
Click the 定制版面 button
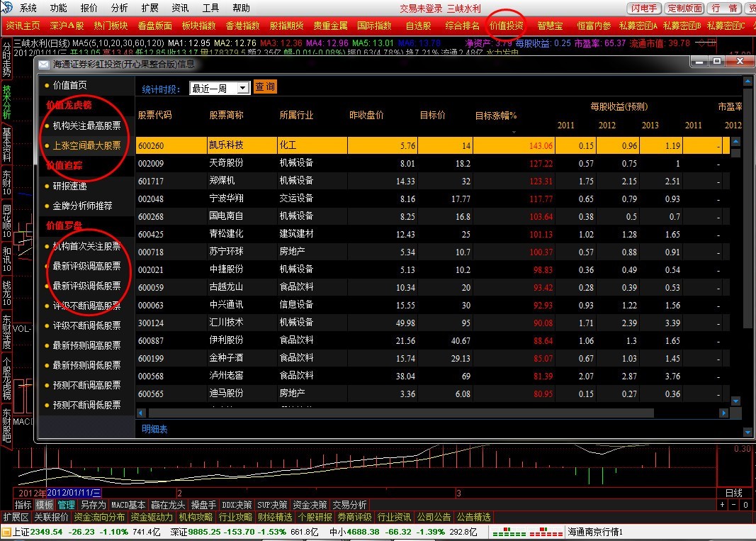point(684,9)
